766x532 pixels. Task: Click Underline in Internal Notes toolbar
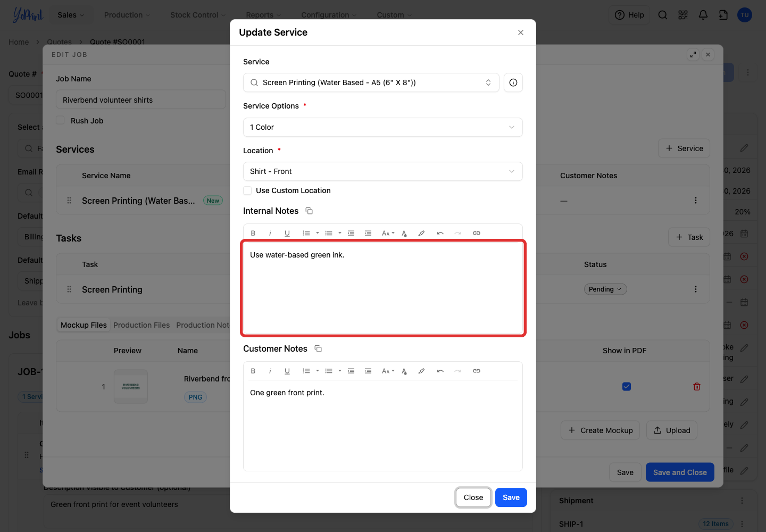(287, 233)
